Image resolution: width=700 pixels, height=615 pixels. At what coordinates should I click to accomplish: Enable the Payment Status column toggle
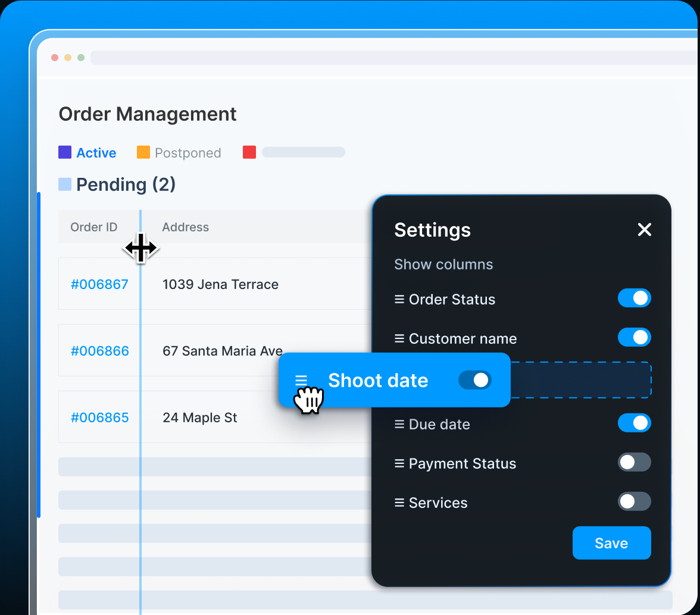click(635, 463)
